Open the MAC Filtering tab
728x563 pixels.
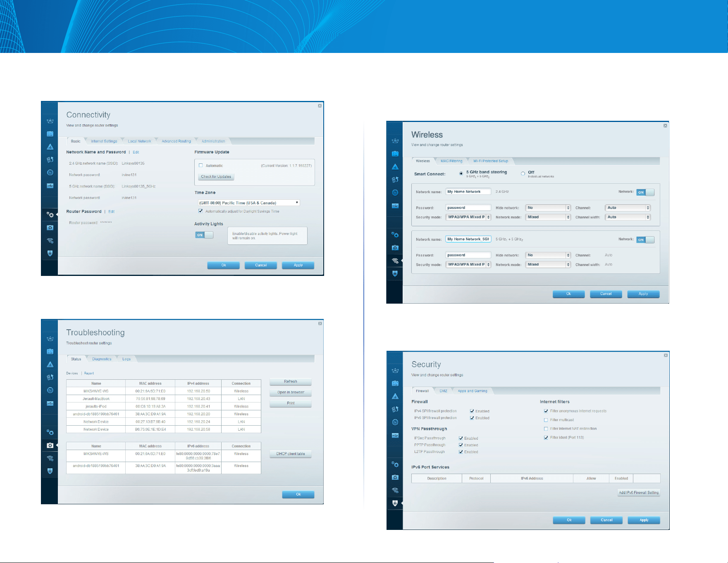tap(451, 161)
